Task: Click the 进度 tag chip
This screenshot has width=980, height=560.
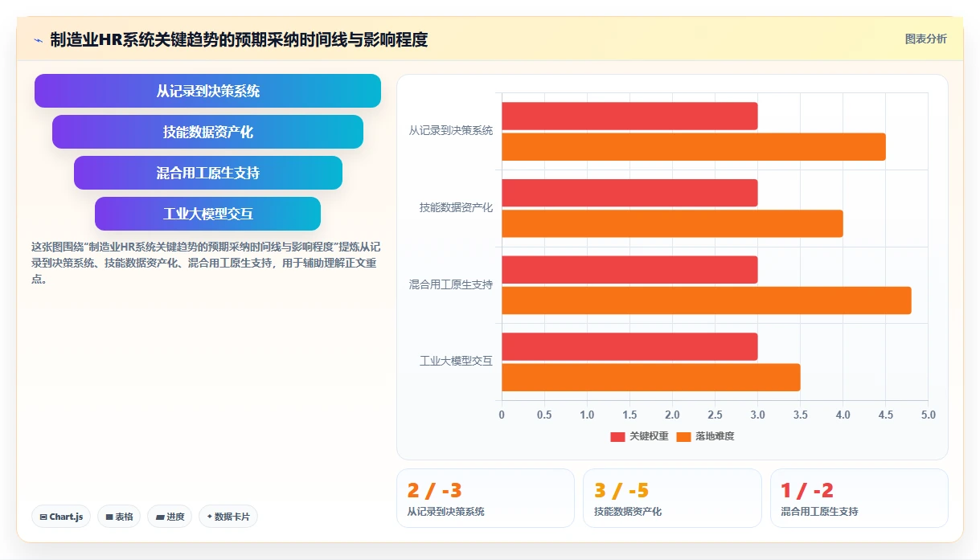Action: coord(170,517)
